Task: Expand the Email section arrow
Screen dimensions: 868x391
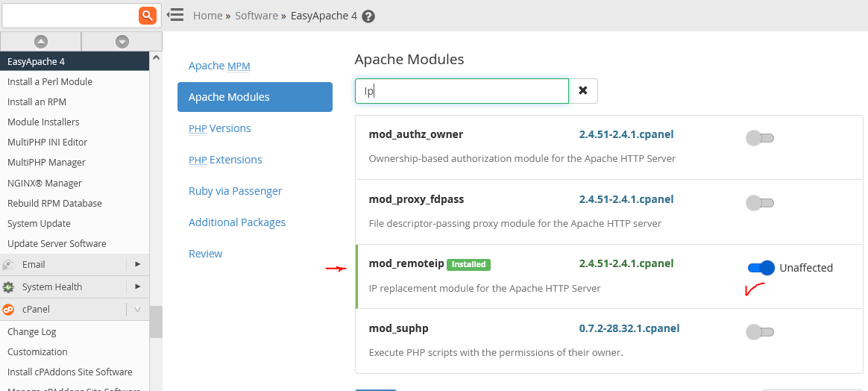Action: pyautogui.click(x=138, y=265)
